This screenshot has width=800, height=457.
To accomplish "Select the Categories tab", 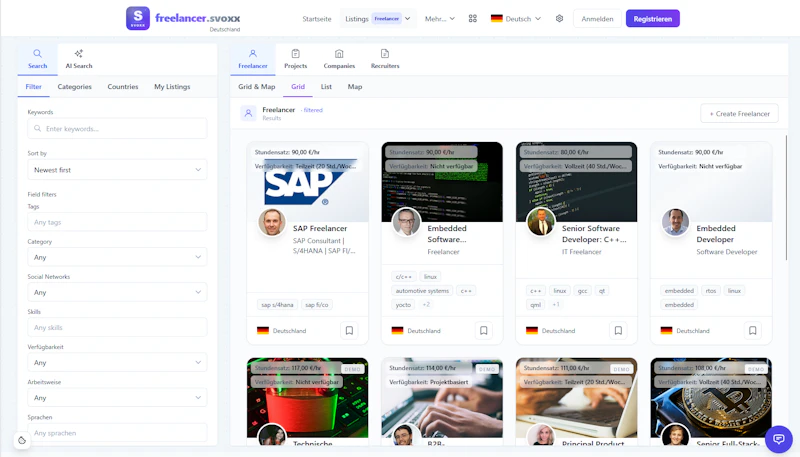I will pyautogui.click(x=74, y=87).
